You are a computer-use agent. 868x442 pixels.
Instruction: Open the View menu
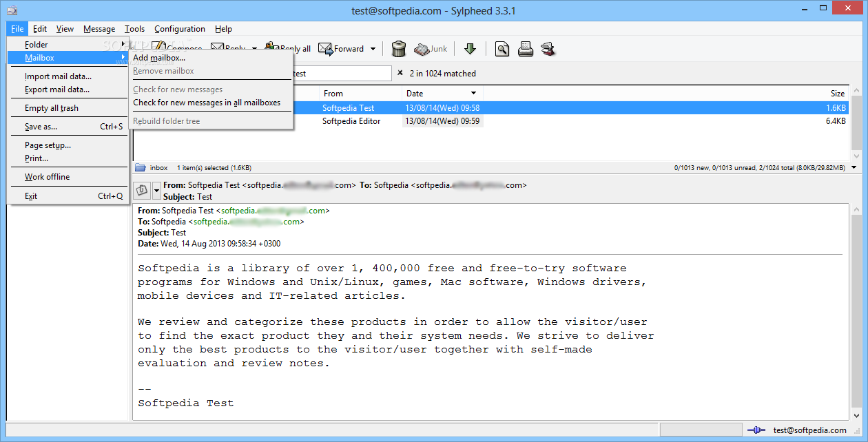pyautogui.click(x=65, y=29)
